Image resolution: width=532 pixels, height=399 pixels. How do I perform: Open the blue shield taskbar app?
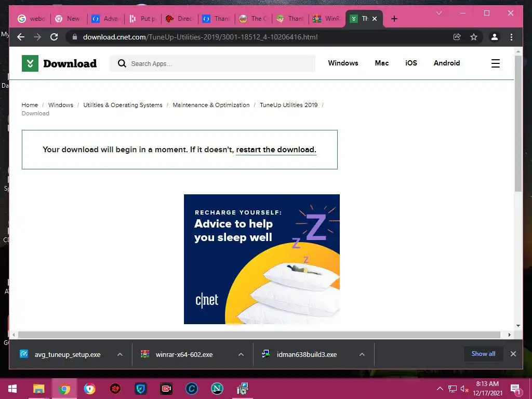coord(140,389)
